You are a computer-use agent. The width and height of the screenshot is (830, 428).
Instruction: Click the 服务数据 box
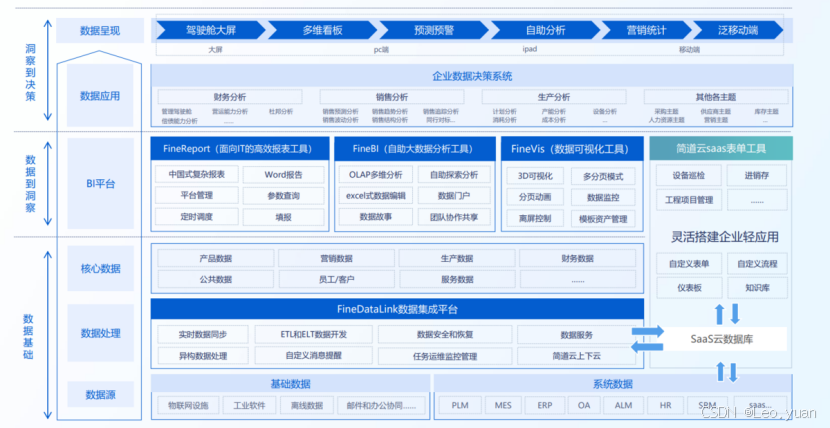(457, 279)
